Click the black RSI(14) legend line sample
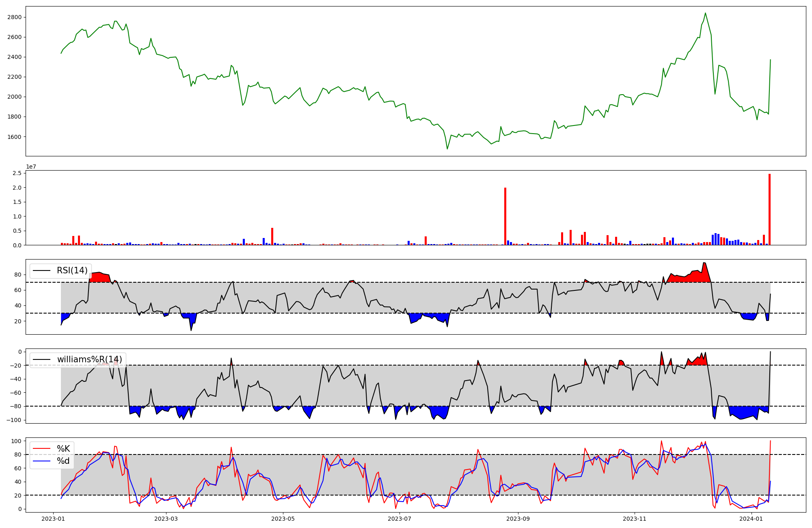Image resolution: width=812 pixels, height=528 pixels. 42,270
